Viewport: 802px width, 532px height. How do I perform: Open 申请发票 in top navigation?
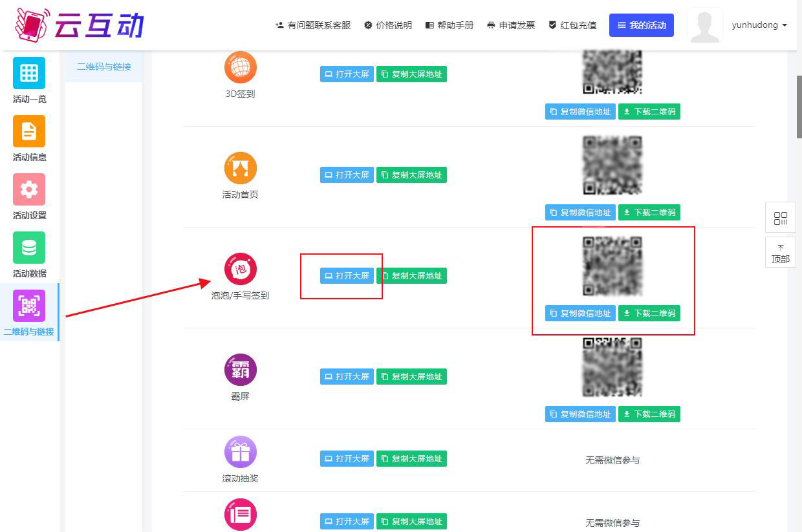tap(511, 25)
